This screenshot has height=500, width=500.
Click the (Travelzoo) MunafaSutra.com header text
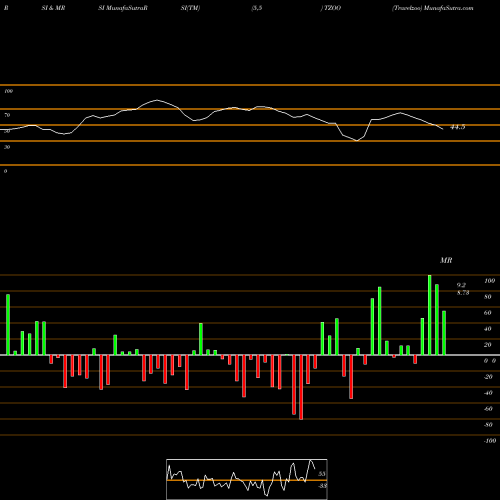tap(433, 8)
